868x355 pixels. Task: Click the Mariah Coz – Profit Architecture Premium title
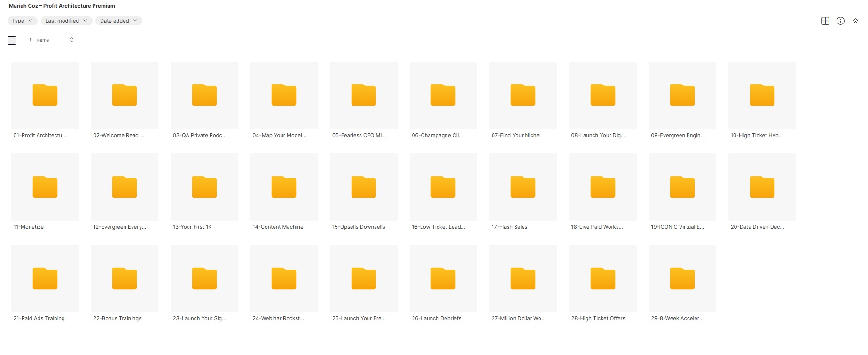pyautogui.click(x=62, y=6)
